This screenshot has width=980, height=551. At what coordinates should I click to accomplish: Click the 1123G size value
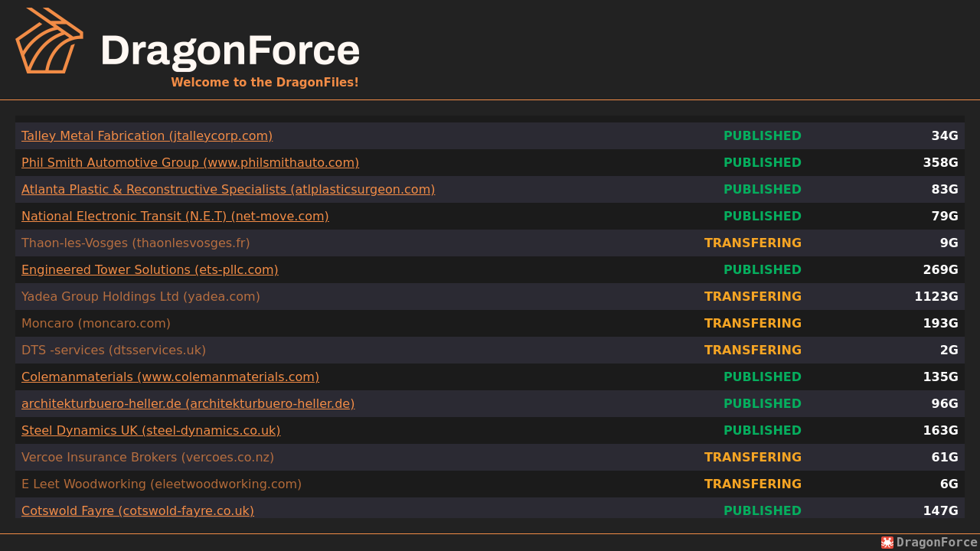pyautogui.click(x=936, y=296)
